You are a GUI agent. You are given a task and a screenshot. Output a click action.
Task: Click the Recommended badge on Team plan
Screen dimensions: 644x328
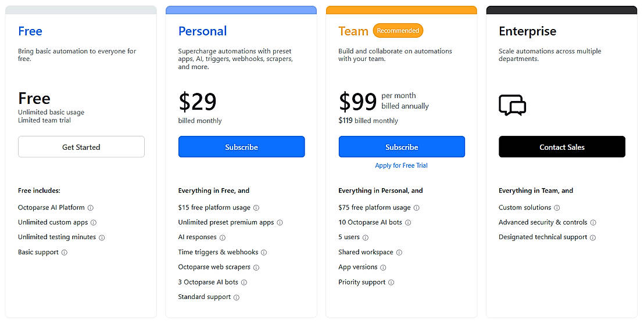[398, 31]
